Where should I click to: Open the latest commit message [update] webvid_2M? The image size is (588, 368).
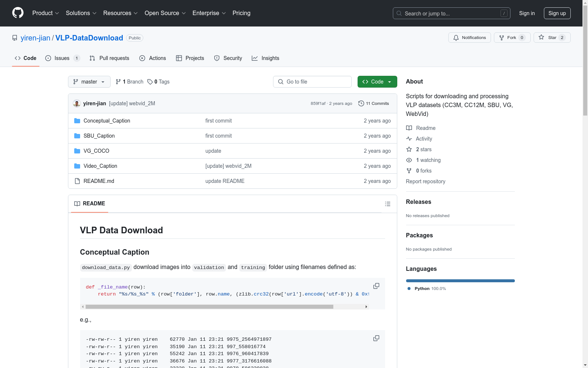point(132,103)
